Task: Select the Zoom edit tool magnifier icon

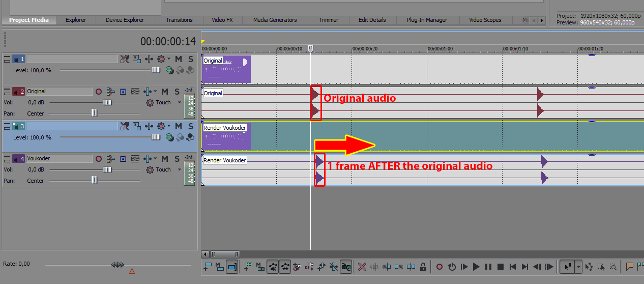Action: pos(613,266)
